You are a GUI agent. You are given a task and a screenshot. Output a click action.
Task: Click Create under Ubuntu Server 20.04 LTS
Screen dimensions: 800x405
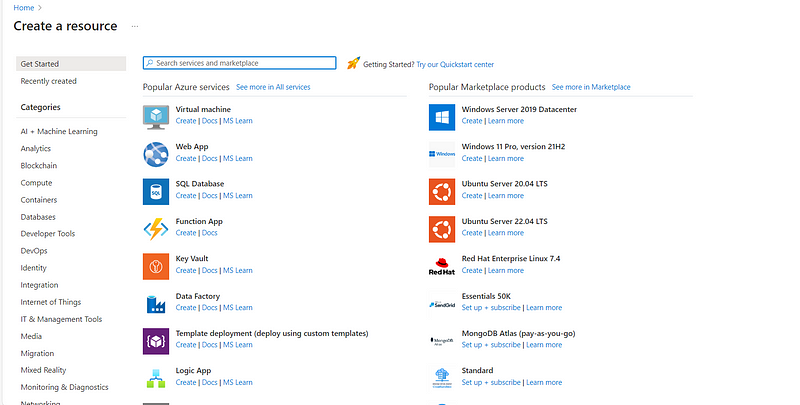tap(472, 196)
